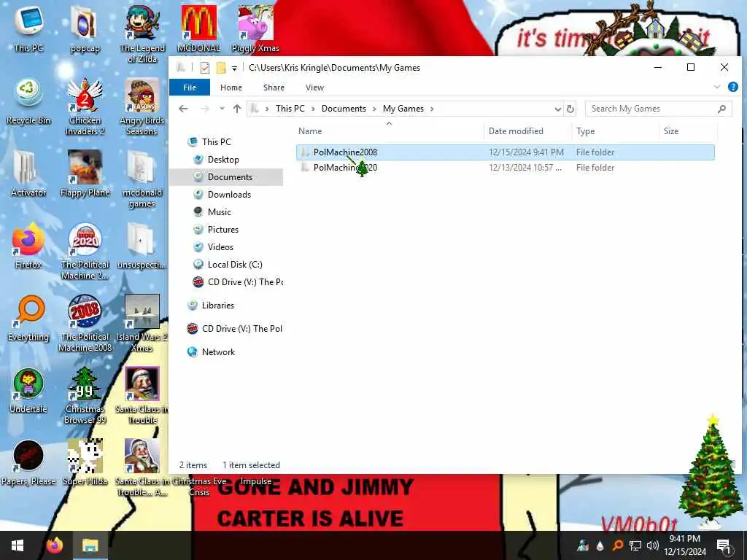Screen dimensions: 747x560
Task: Open the volume control in system tray
Action: click(653, 545)
